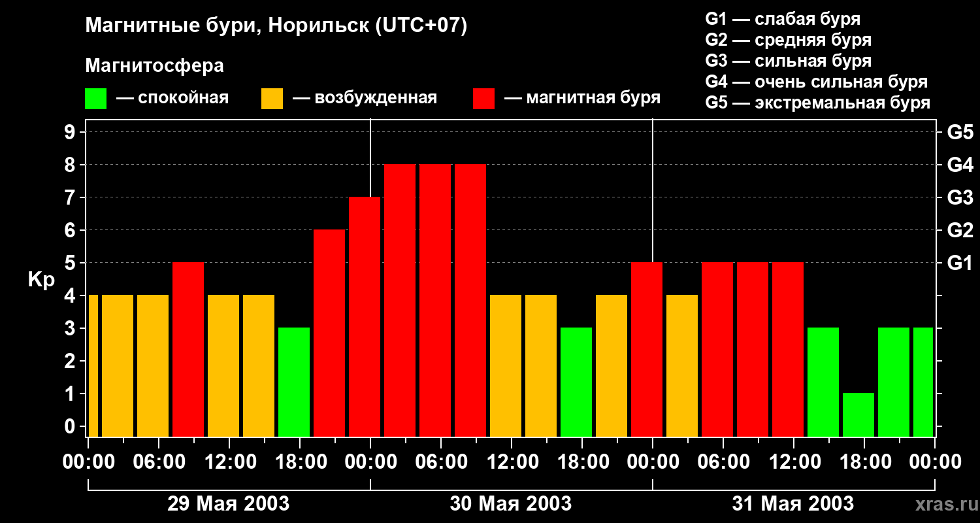Click the 'G3' label on the right axis
The image size is (980, 523).
(x=960, y=197)
